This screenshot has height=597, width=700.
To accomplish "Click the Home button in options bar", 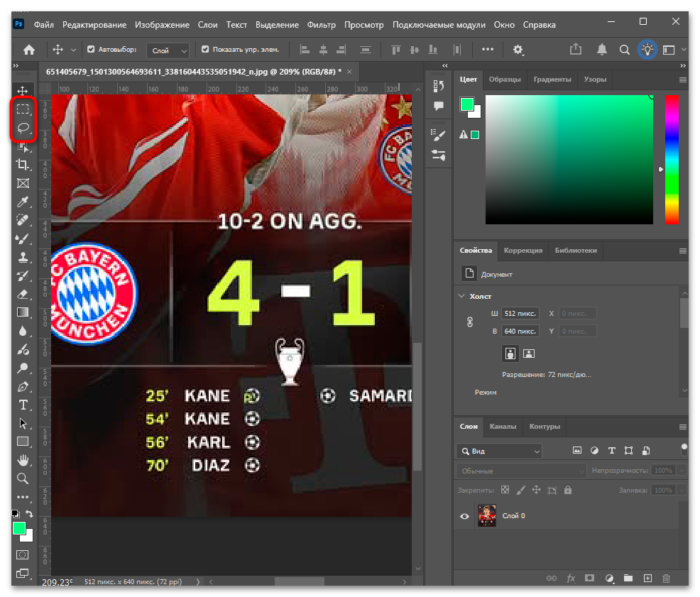I will (29, 50).
